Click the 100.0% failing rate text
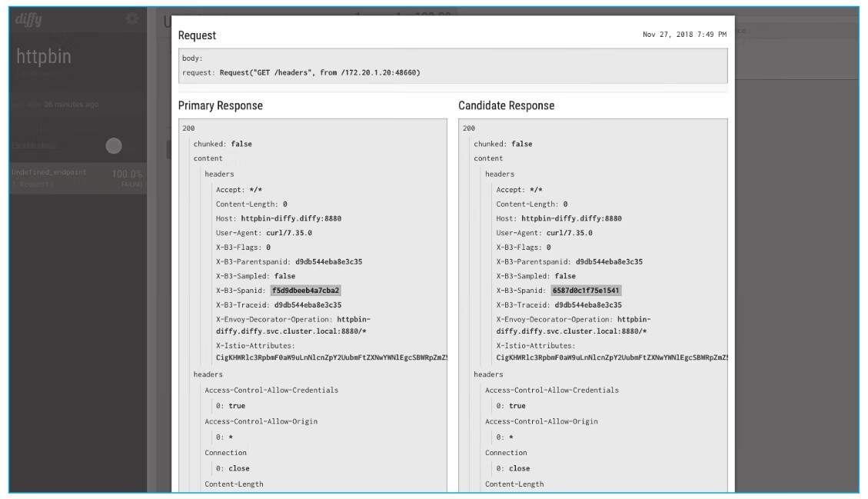The height and width of the screenshot is (499, 868). tap(127, 174)
